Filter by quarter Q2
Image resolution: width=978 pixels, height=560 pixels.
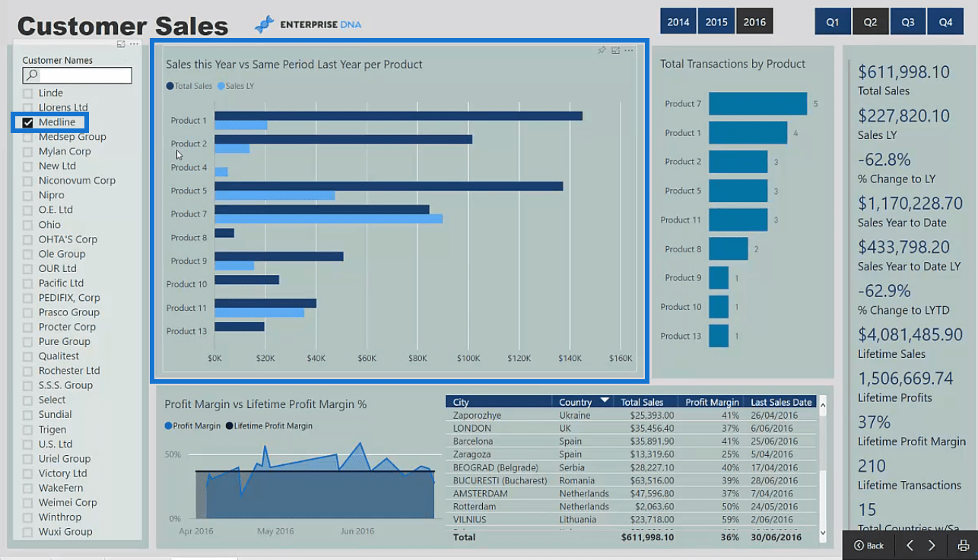870,22
